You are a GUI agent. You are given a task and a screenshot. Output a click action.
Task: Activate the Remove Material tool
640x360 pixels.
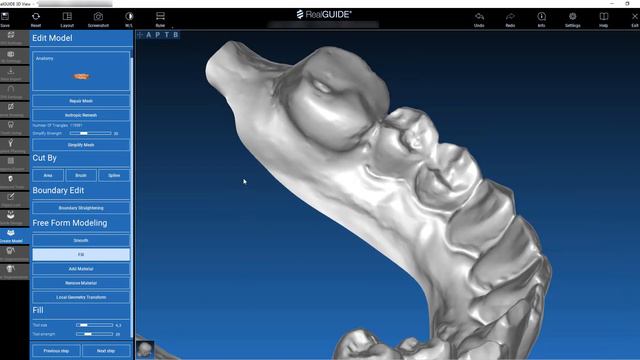click(x=81, y=283)
